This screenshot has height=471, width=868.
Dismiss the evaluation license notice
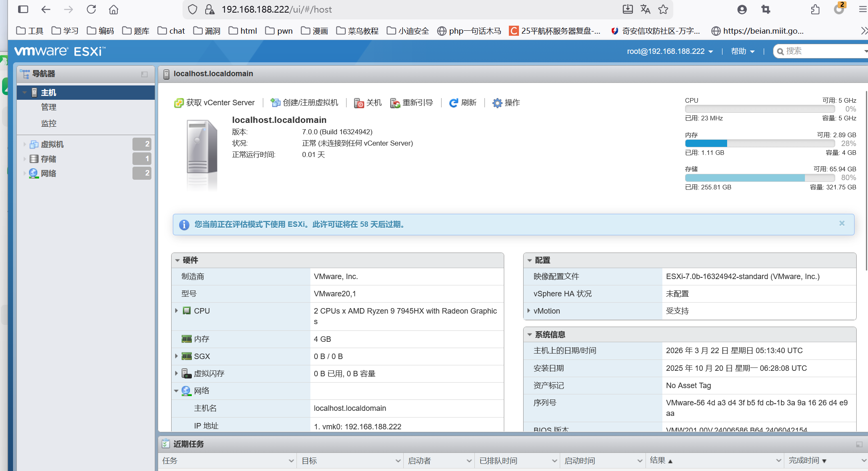click(x=842, y=223)
